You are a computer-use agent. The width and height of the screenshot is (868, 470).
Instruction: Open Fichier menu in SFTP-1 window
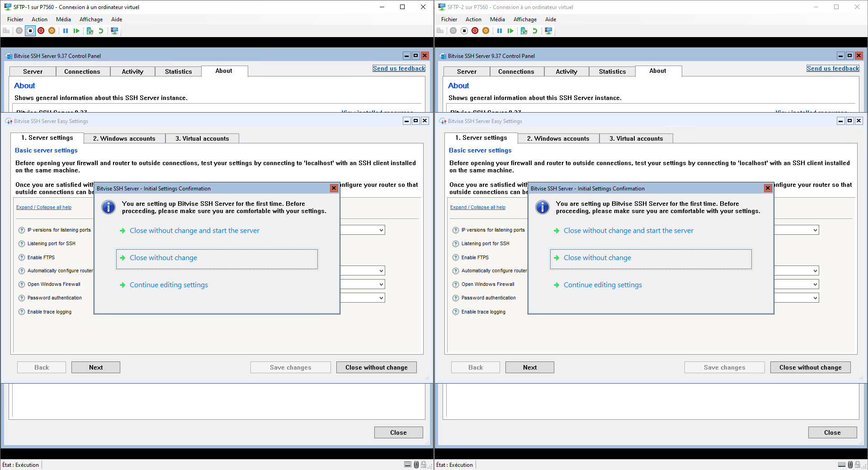tap(15, 19)
